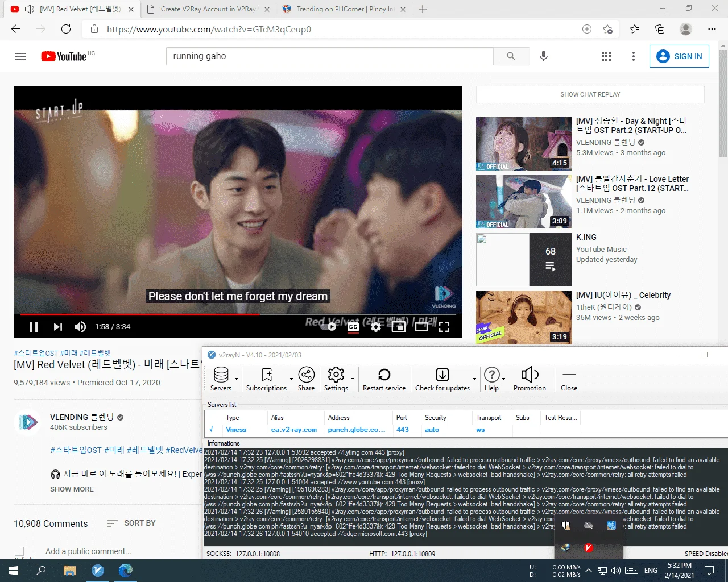The width and height of the screenshot is (728, 582).
Task: Open the IU Celebrity video title
Action: [x=623, y=295]
